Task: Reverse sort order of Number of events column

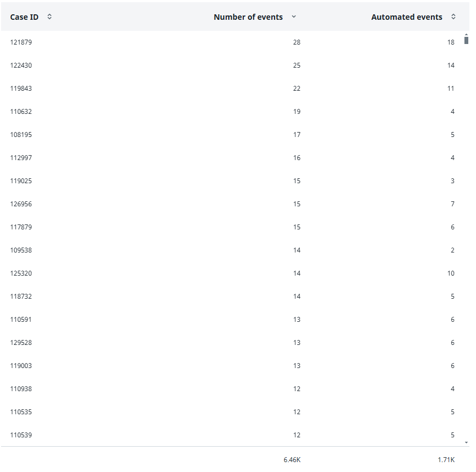Action: (293, 17)
